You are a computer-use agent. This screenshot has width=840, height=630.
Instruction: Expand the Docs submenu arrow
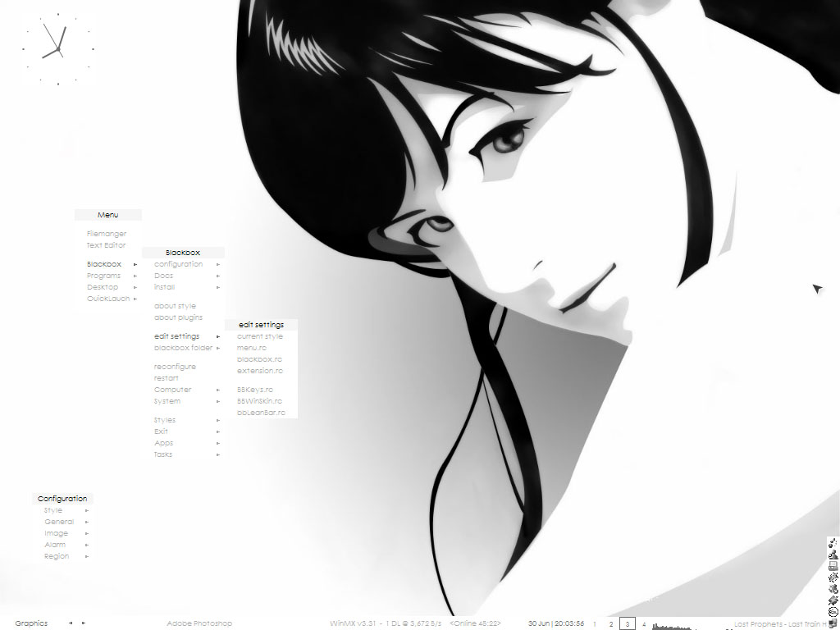tap(218, 276)
